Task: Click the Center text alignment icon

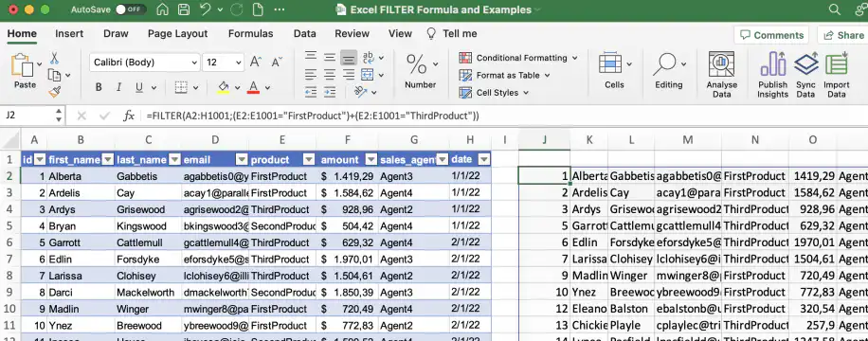Action: (x=330, y=74)
